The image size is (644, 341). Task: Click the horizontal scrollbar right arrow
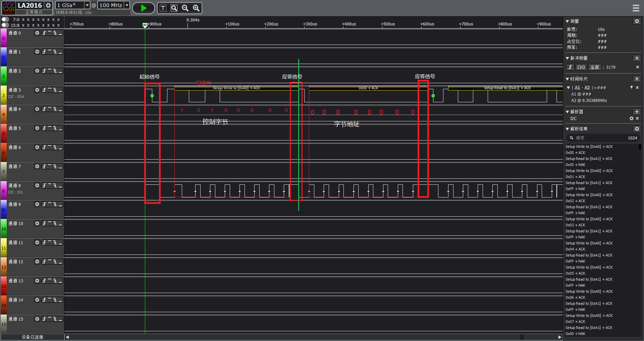559,337
